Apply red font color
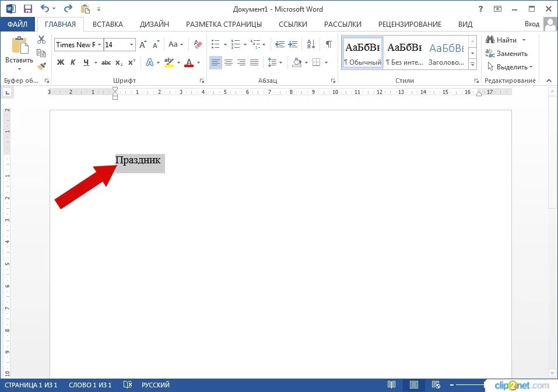The image size is (558, 392). [189, 62]
